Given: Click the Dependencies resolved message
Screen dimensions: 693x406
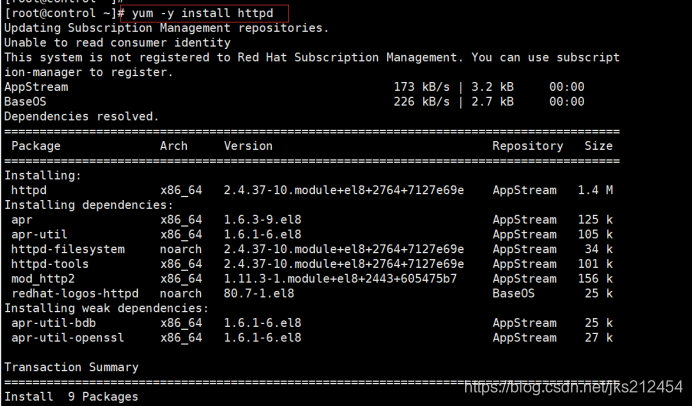Looking at the screenshot, I should (81, 117).
